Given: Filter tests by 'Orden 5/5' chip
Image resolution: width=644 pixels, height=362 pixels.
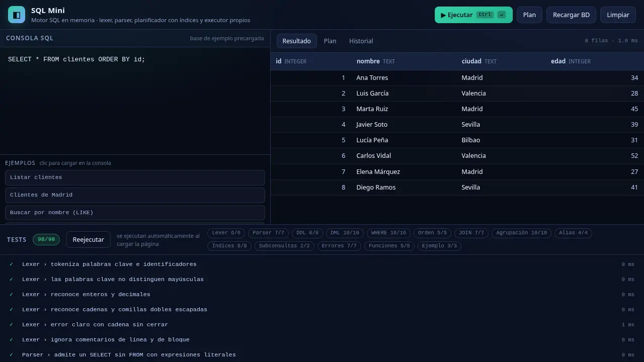Looking at the screenshot, I should pyautogui.click(x=432, y=233).
